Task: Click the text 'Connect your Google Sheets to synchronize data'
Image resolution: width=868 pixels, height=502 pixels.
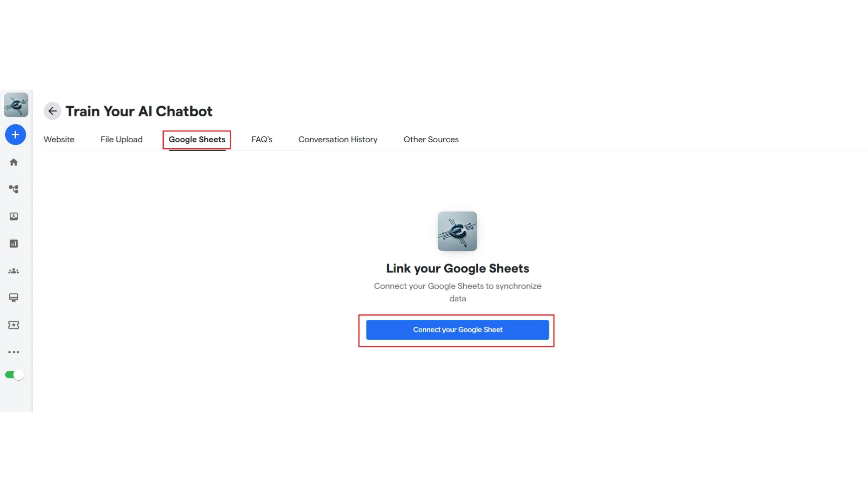Action: pyautogui.click(x=458, y=292)
